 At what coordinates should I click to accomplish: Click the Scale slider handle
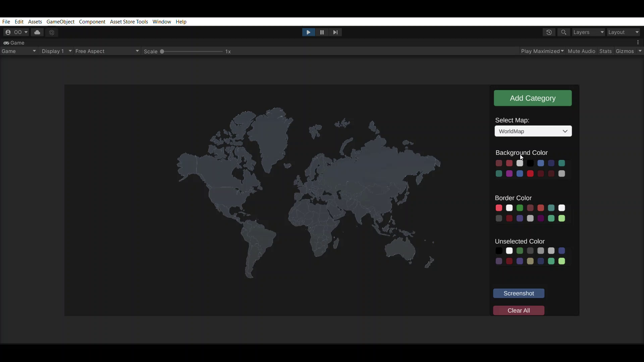(162, 51)
